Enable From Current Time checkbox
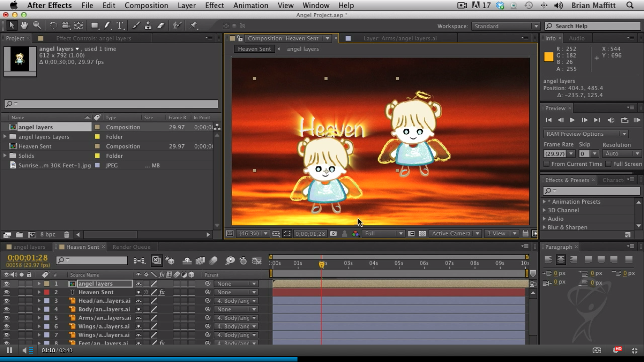 point(546,164)
